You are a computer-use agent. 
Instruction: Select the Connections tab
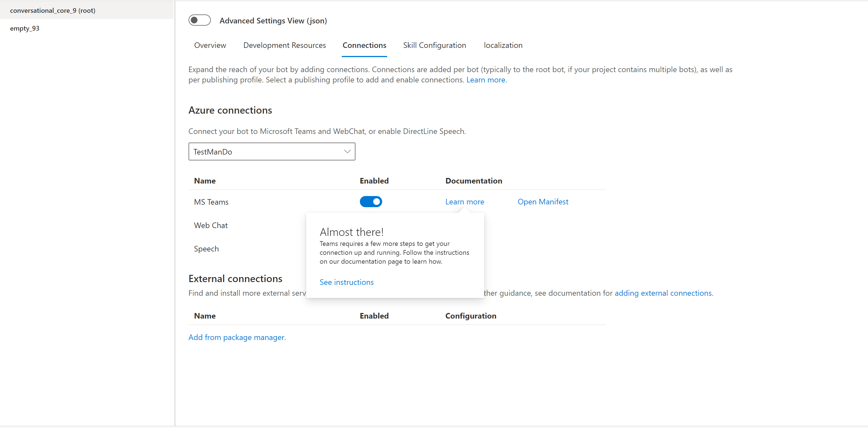tap(364, 45)
